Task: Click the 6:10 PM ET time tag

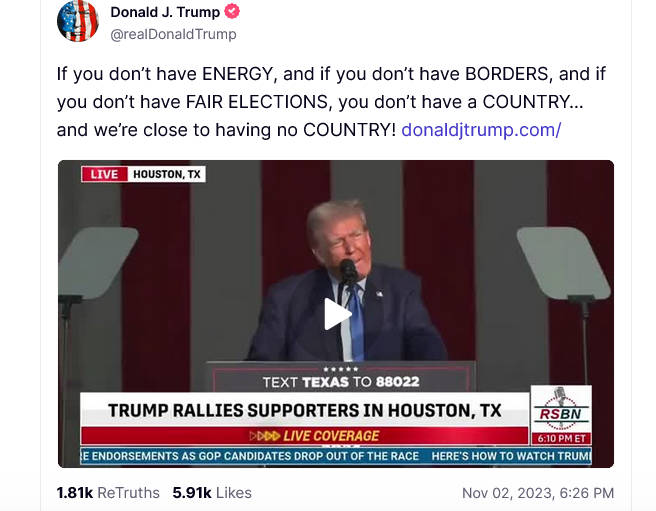Action: pyautogui.click(x=561, y=439)
